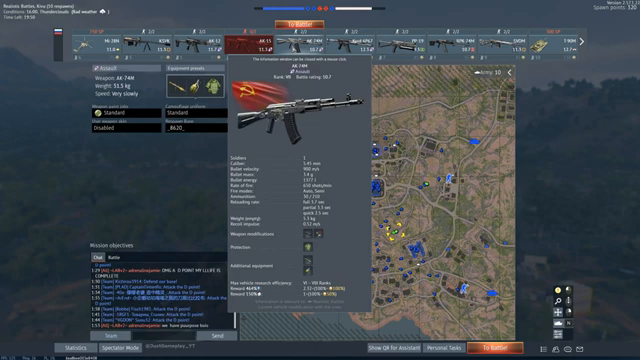Click the chat panel scrollbar
The image size is (640, 360).
coord(235,320)
